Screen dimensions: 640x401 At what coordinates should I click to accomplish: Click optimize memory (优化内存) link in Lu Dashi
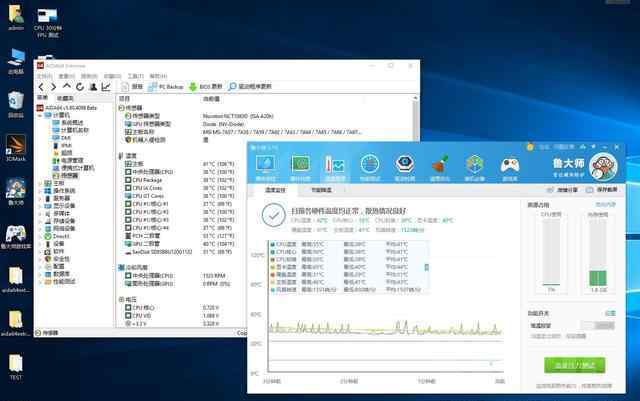point(605,205)
